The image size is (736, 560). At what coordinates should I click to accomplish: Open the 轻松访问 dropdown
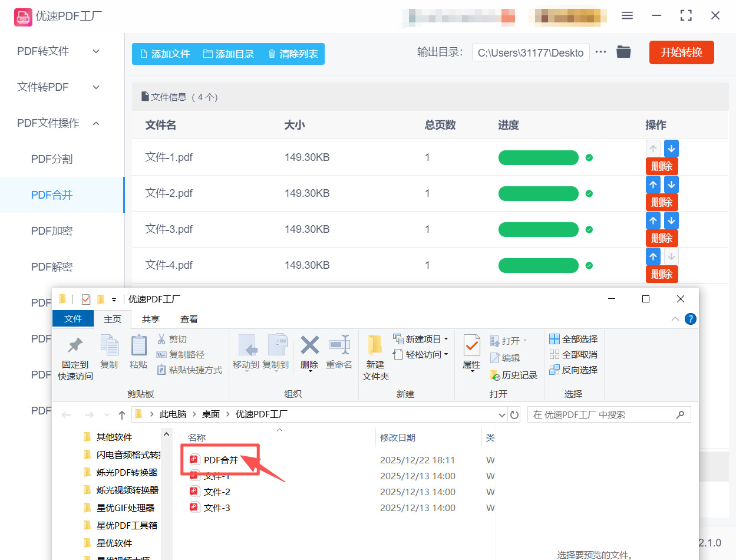pyautogui.click(x=421, y=354)
